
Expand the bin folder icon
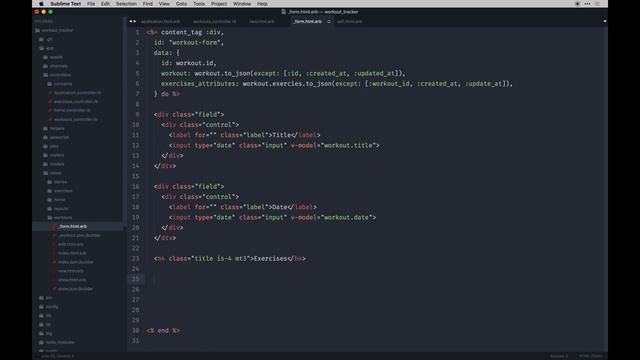click(x=41, y=298)
